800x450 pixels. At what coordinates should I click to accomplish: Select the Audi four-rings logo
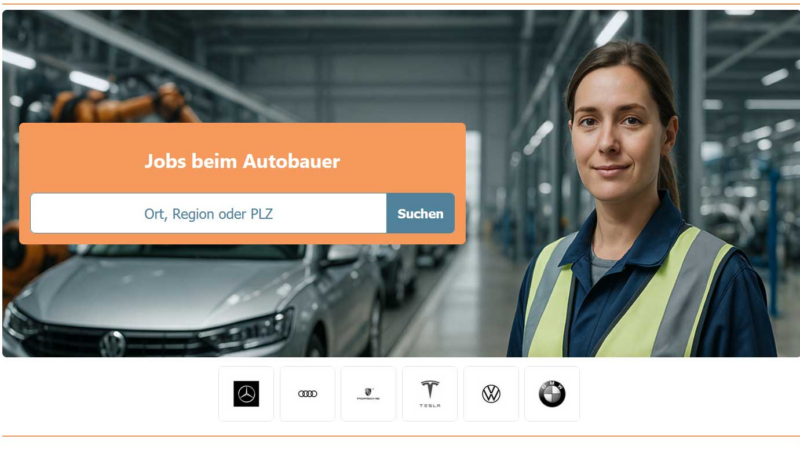pyautogui.click(x=308, y=394)
